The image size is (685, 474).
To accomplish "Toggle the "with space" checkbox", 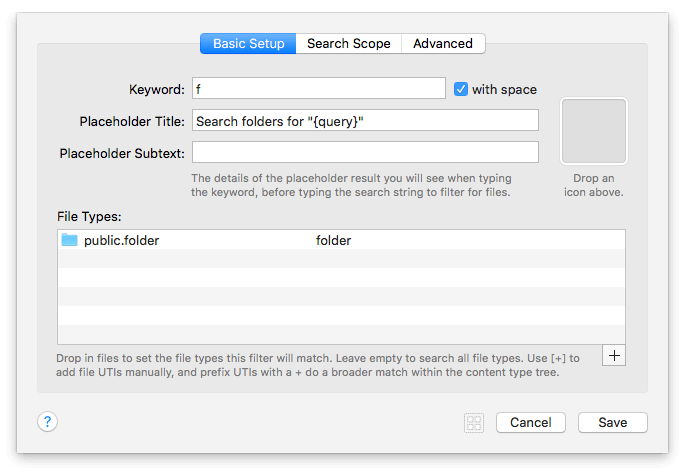I will click(461, 89).
